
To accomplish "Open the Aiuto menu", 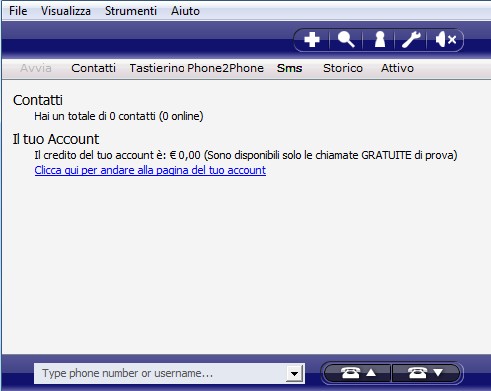I will [185, 11].
